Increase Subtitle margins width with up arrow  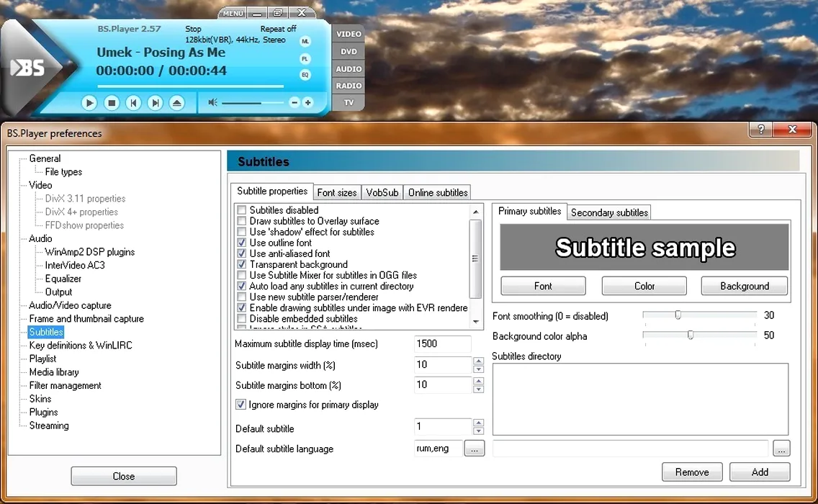tap(478, 361)
